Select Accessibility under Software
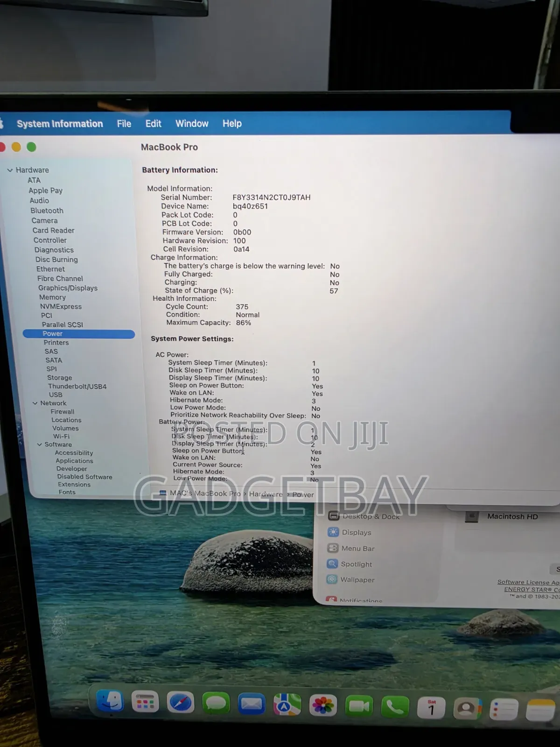Image resolution: width=560 pixels, height=747 pixels. tap(74, 453)
